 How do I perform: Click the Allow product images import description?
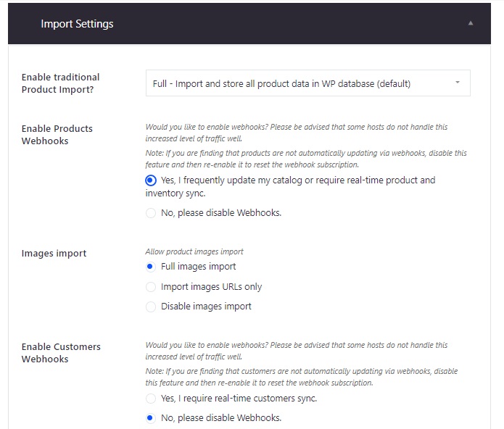194,251
